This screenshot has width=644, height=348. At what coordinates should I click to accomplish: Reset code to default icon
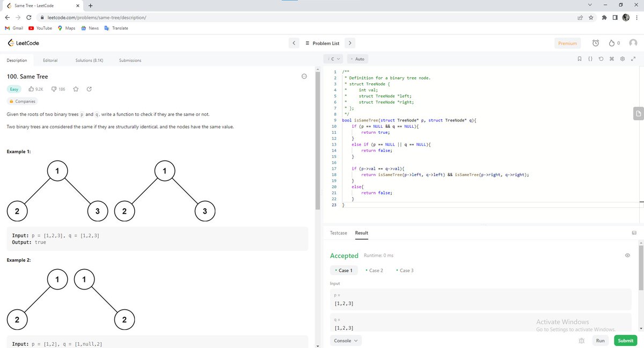601,59
